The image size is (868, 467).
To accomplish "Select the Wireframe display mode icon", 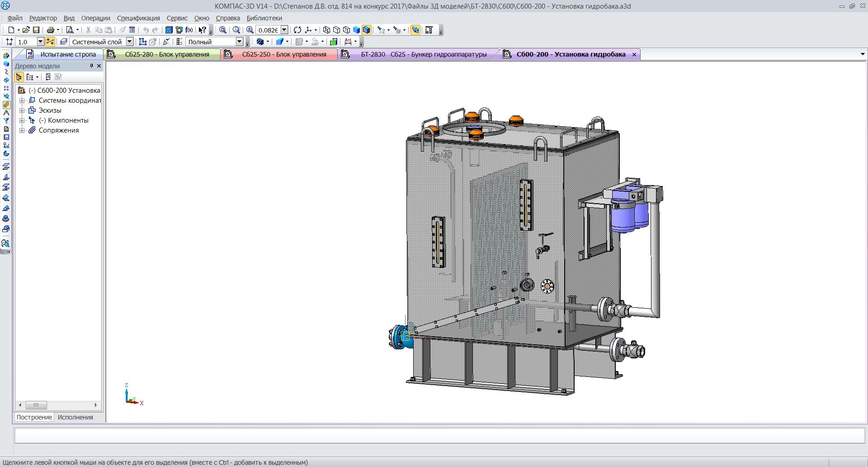I will [x=326, y=30].
